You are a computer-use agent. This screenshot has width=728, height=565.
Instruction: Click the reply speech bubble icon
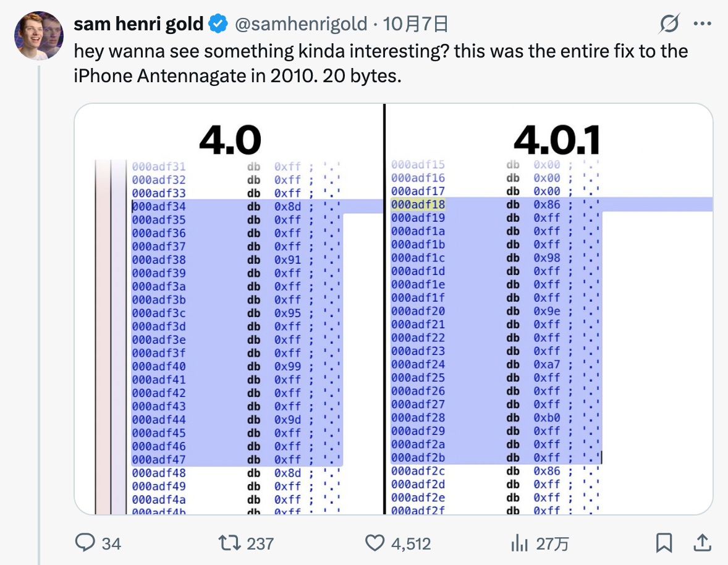84,543
